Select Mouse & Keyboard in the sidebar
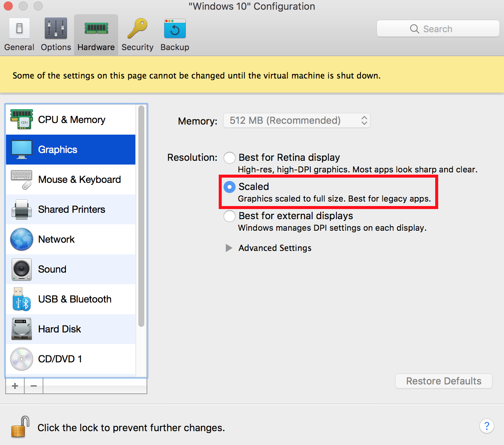This screenshot has width=504, height=445. (71, 179)
